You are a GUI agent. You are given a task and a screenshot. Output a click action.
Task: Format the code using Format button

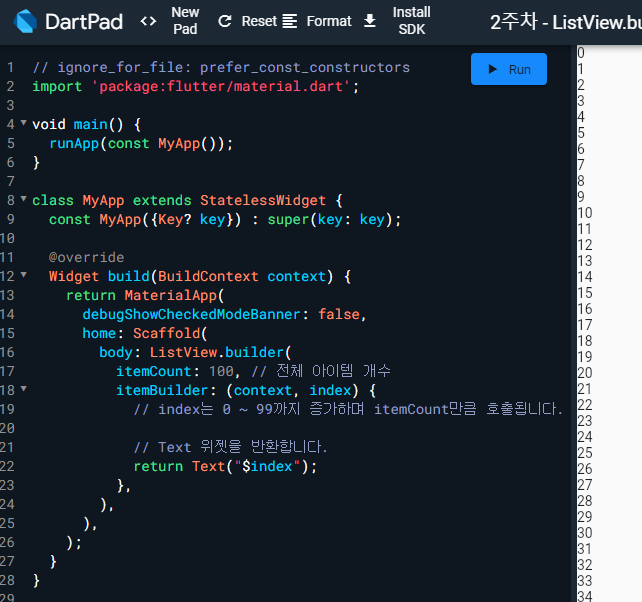coord(316,21)
